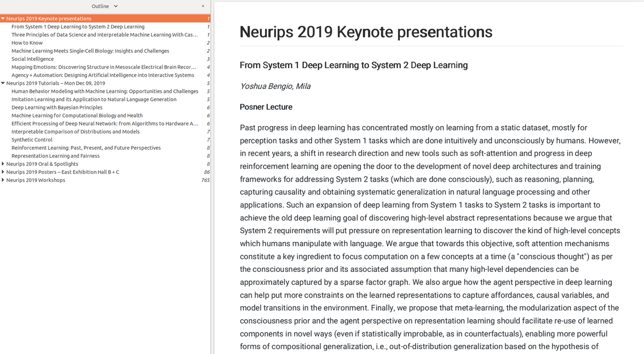Go to Social Intelligence outline entry
Viewport: 644px width, 354px height.
[x=33, y=59]
